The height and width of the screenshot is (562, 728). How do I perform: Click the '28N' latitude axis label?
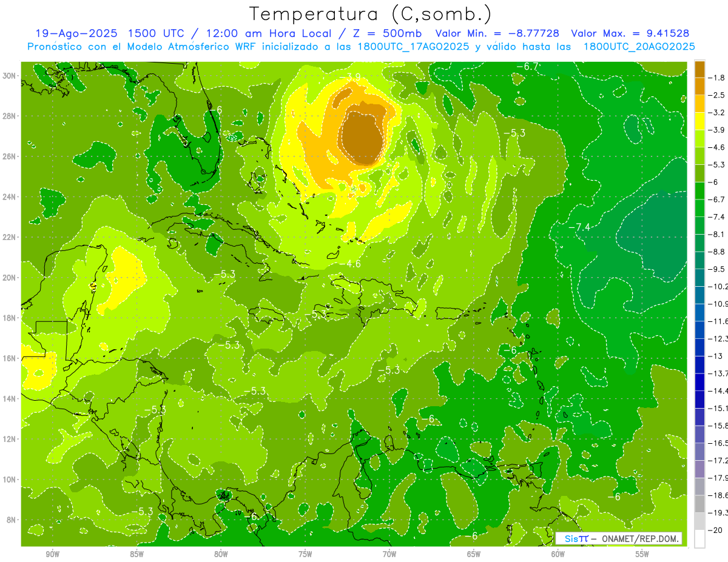(8, 116)
